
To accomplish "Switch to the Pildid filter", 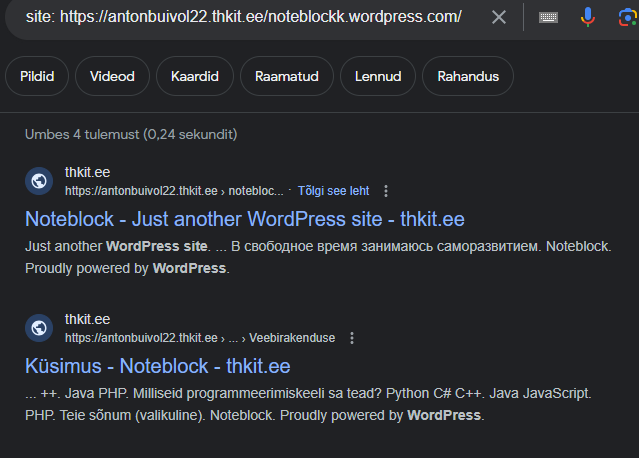I will click(37, 76).
